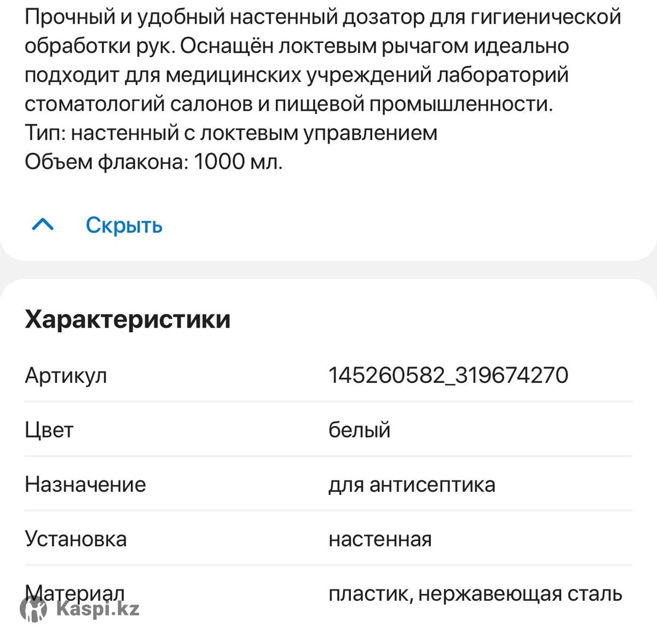Click the Kaspi.kz watermark text
This screenshot has width=657, height=644.
pyautogui.click(x=98, y=609)
